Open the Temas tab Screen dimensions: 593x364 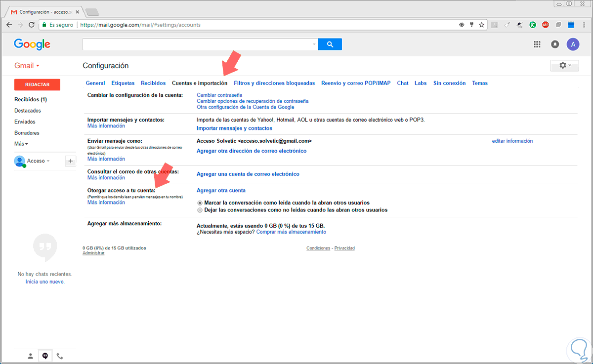(480, 83)
